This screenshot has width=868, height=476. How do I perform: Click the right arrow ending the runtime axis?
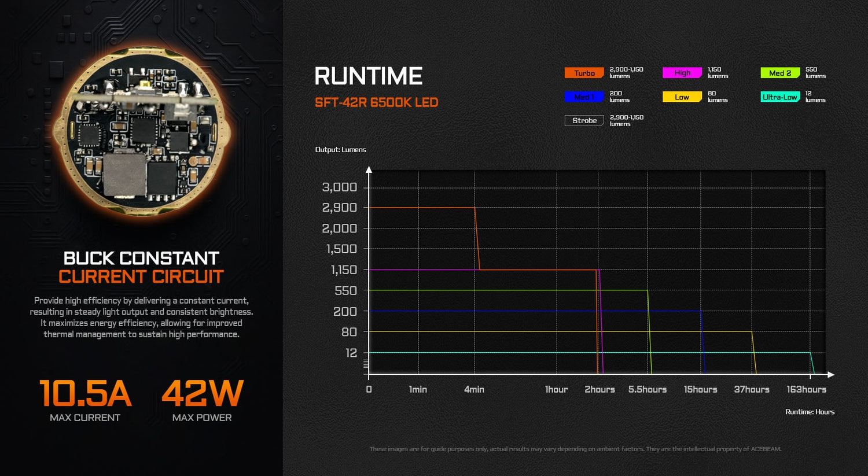[x=831, y=375]
